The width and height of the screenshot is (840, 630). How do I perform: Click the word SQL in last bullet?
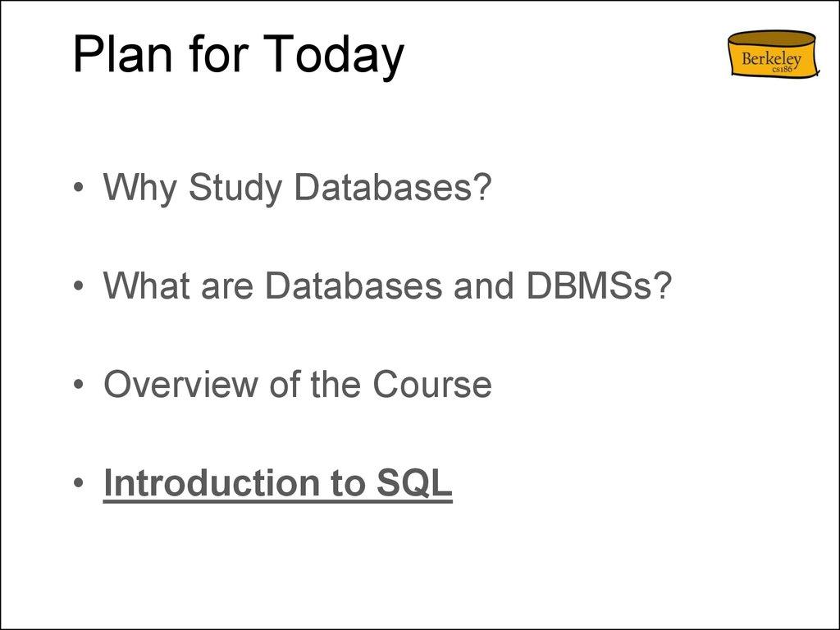(x=414, y=483)
